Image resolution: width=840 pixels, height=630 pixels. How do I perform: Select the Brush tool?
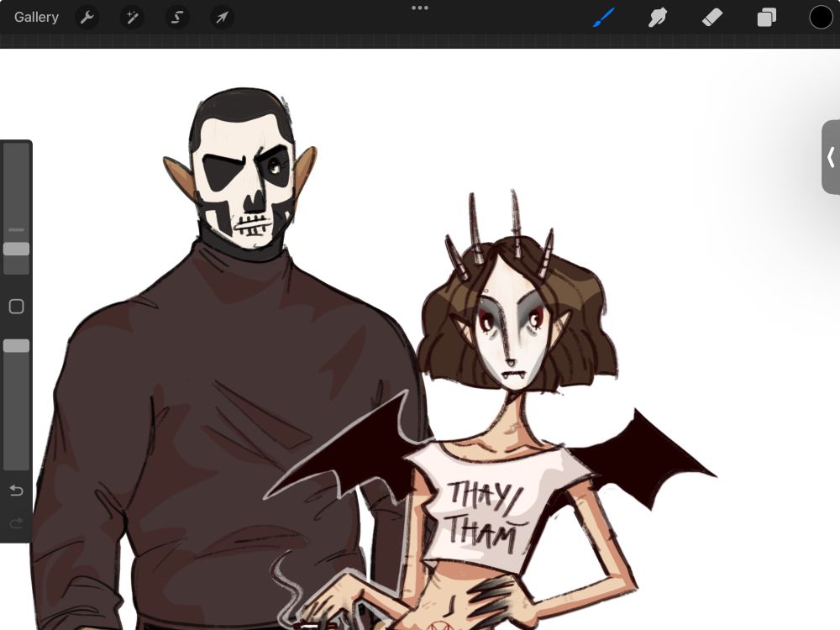(604, 17)
